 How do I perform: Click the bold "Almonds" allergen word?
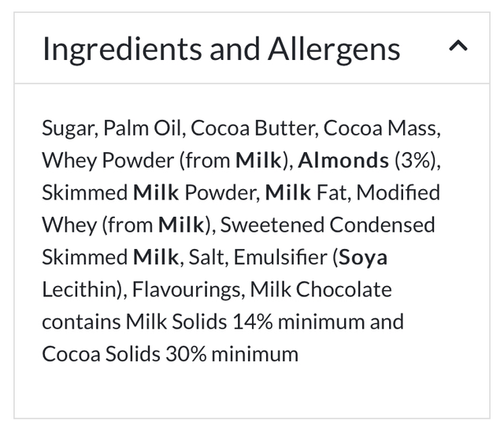[343, 161]
